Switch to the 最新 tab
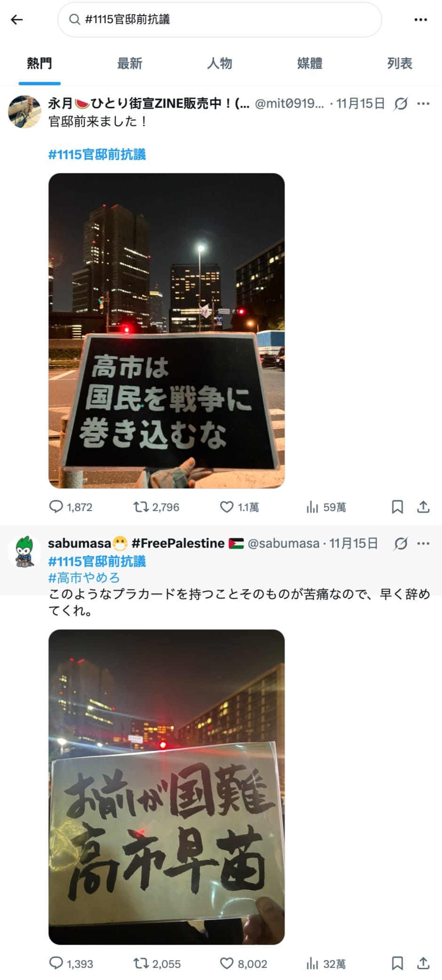 (129, 64)
